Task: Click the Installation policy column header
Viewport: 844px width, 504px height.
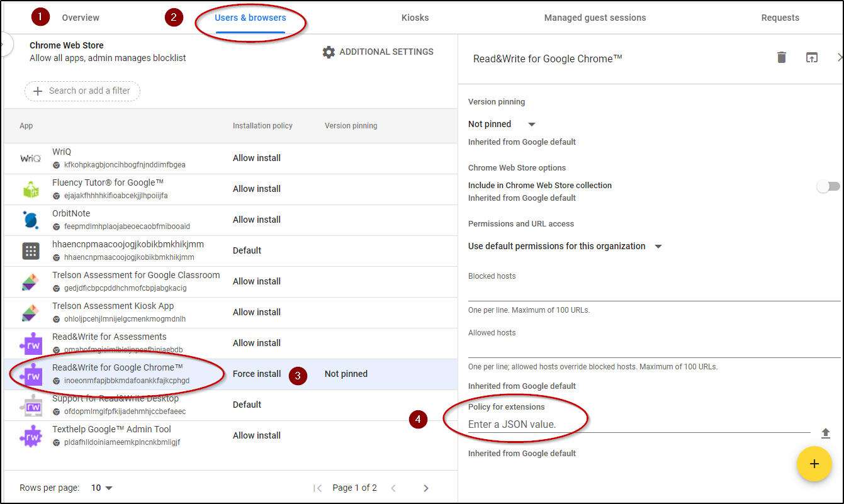Action: pyautogui.click(x=262, y=126)
